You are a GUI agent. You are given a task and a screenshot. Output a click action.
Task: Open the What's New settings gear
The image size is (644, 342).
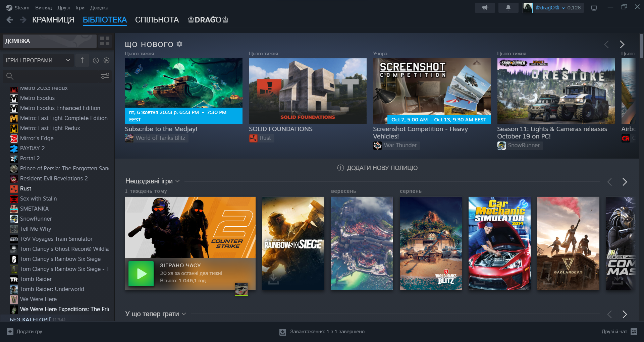180,44
